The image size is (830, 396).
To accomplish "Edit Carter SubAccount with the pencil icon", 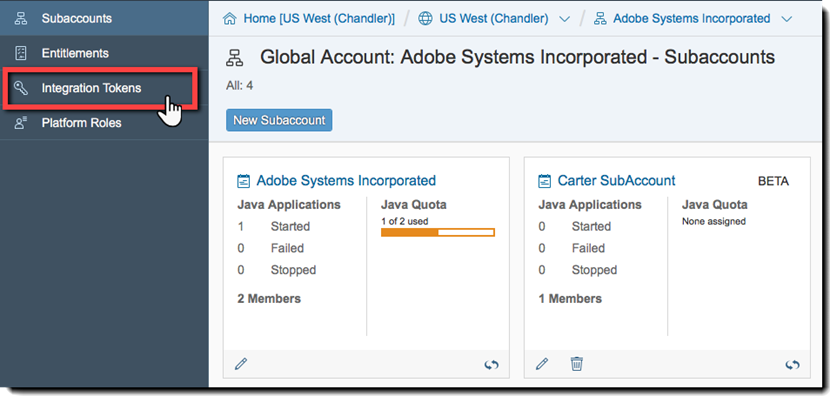I will pos(542,364).
